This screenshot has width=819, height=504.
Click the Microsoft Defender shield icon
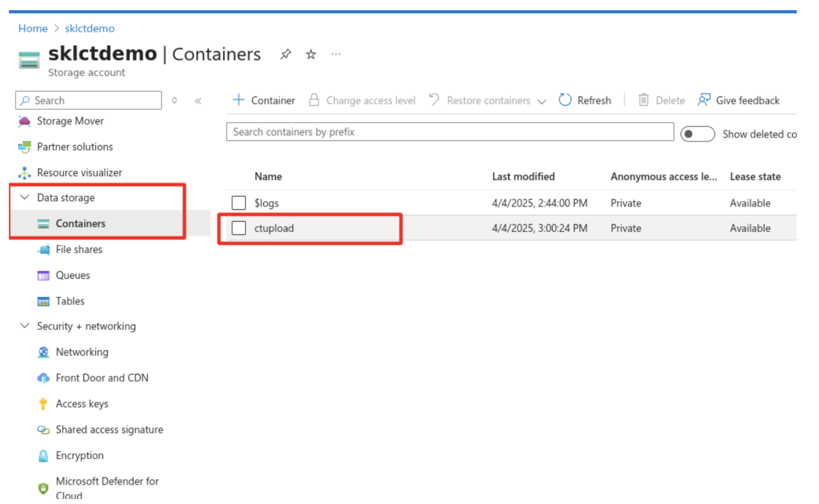click(x=43, y=488)
